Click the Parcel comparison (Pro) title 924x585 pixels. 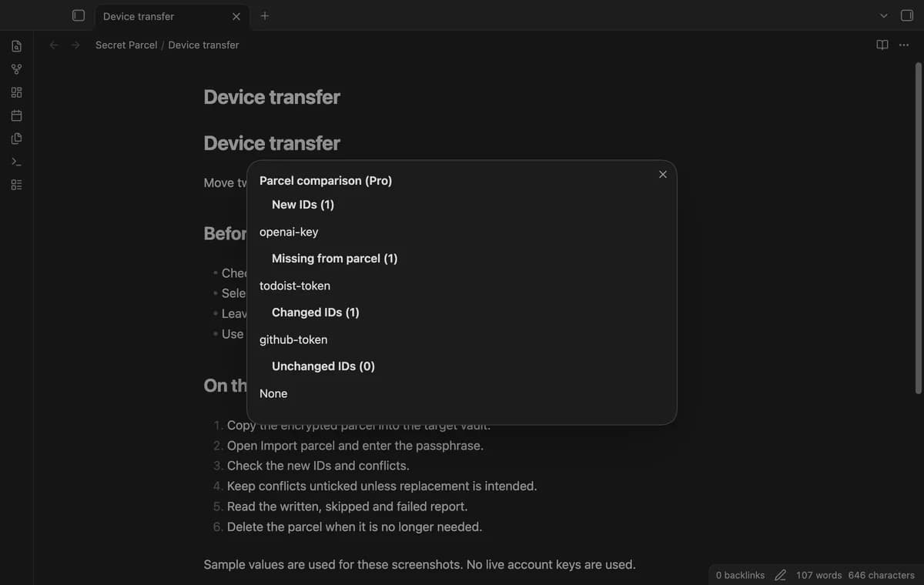[x=326, y=180]
